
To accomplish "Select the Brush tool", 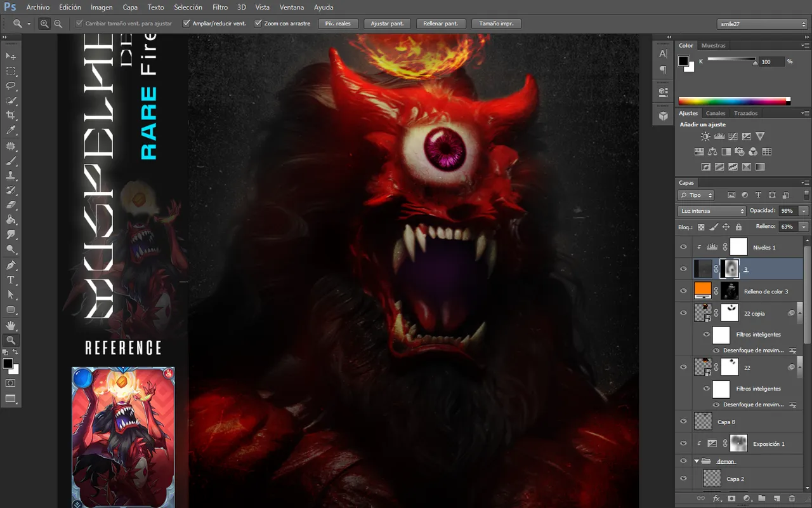I will click(x=11, y=161).
